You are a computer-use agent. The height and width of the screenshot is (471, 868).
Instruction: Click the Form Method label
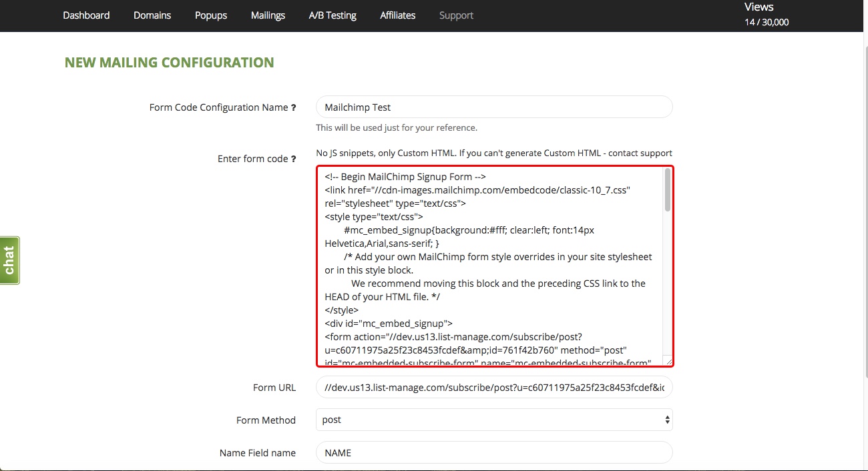pos(266,420)
